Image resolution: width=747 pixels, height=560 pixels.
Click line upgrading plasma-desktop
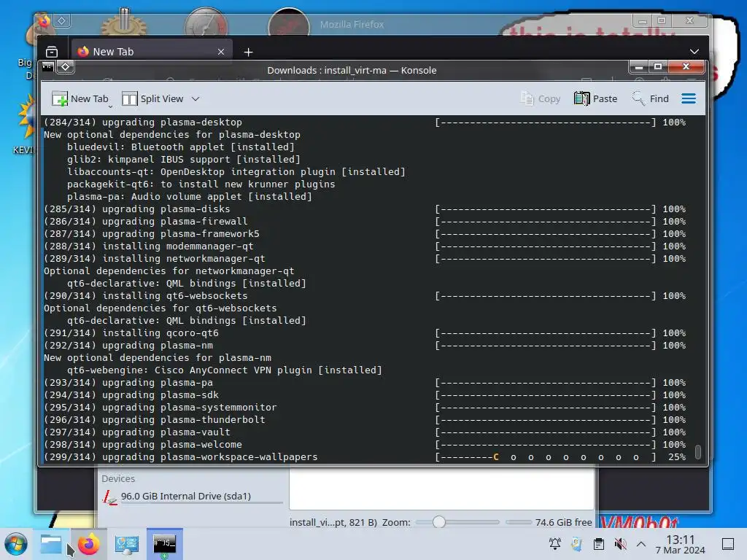point(365,122)
